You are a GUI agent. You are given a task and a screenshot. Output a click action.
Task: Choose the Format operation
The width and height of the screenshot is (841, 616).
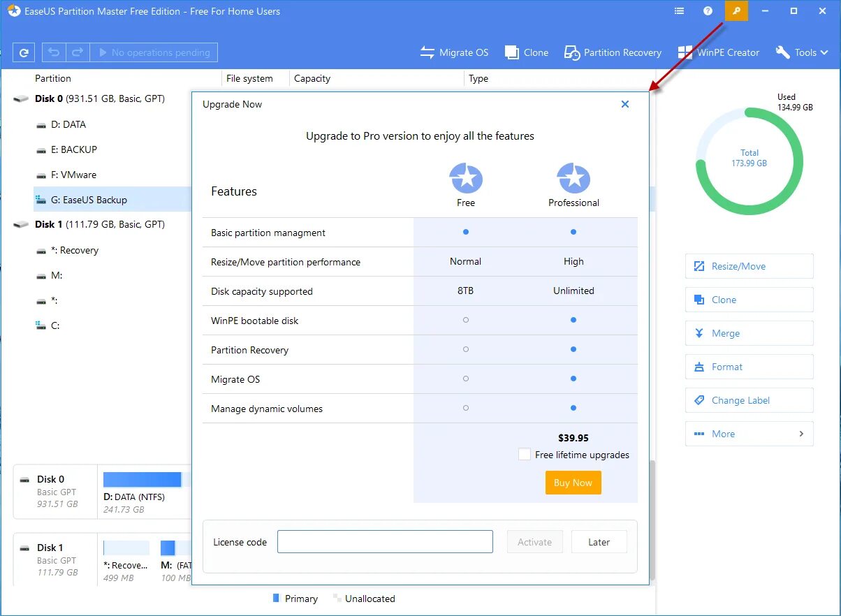749,367
